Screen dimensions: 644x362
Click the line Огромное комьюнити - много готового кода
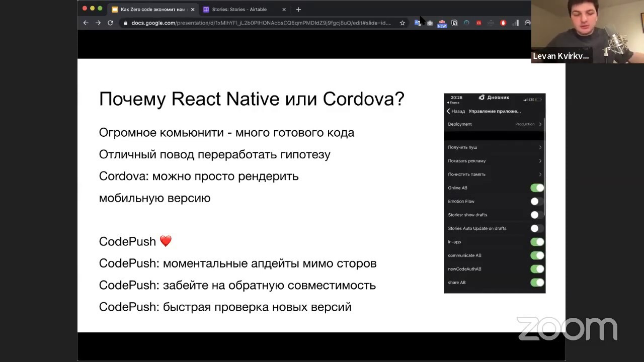pyautogui.click(x=226, y=133)
